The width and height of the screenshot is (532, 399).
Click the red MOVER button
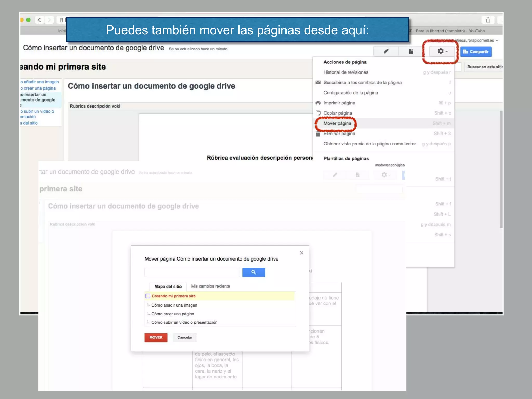click(x=156, y=337)
